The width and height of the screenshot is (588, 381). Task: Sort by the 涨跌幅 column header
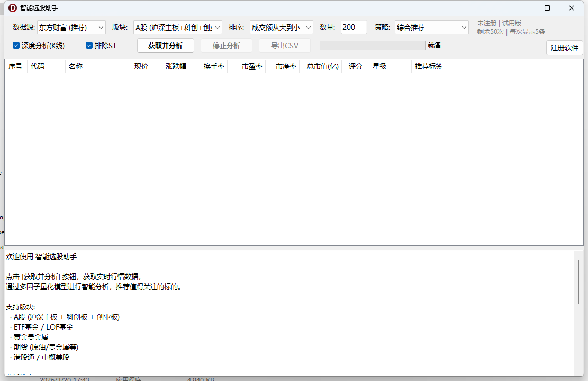170,66
